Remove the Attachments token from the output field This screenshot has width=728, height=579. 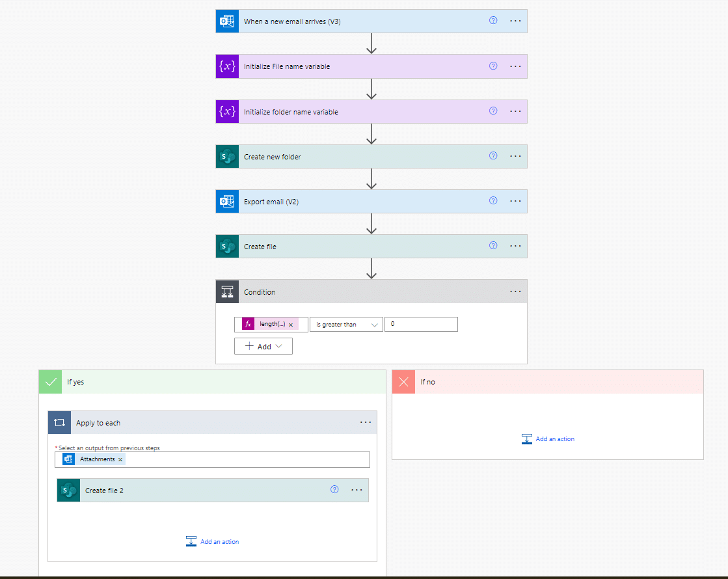pyautogui.click(x=120, y=459)
